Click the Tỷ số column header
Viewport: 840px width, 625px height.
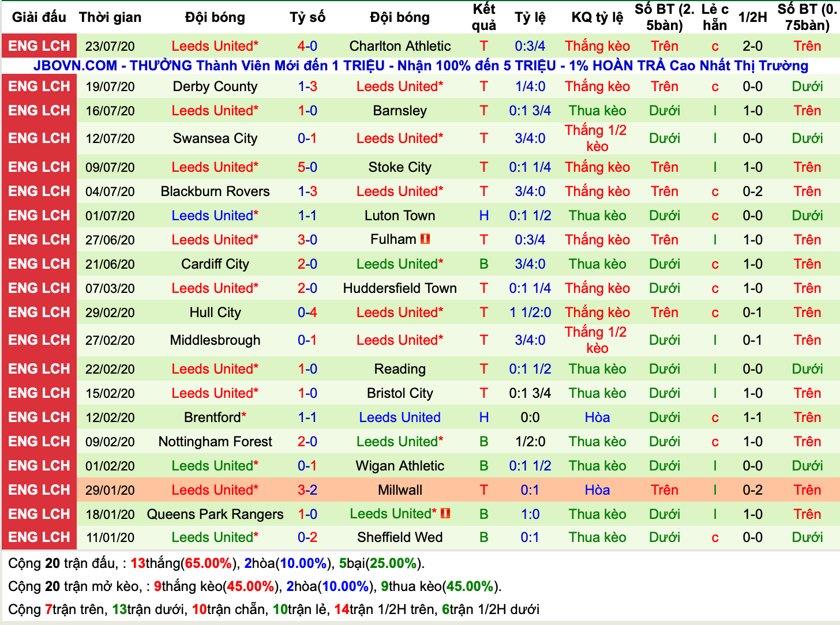pyautogui.click(x=307, y=17)
